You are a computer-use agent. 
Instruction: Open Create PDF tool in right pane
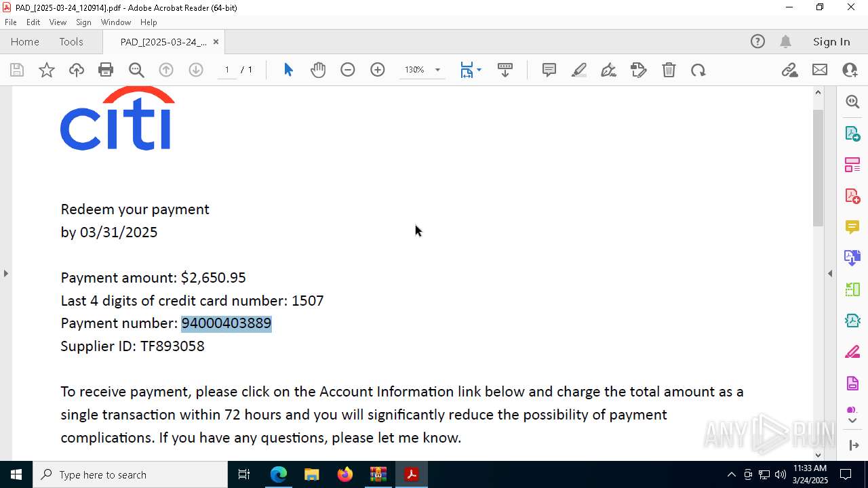[x=852, y=196]
